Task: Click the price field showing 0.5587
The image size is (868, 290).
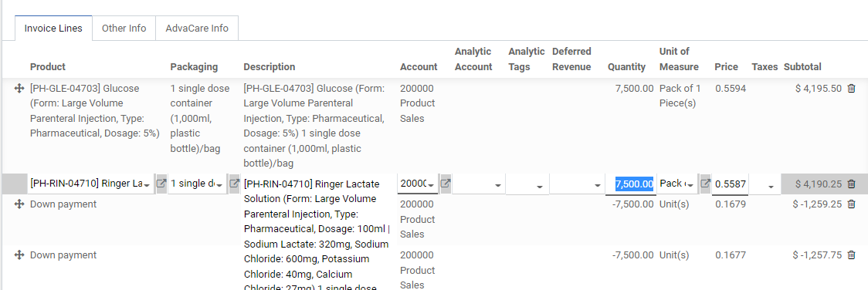Action: 731,184
